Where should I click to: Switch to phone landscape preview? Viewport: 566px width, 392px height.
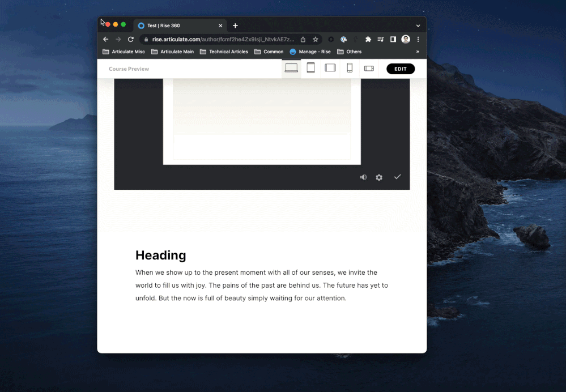click(368, 68)
